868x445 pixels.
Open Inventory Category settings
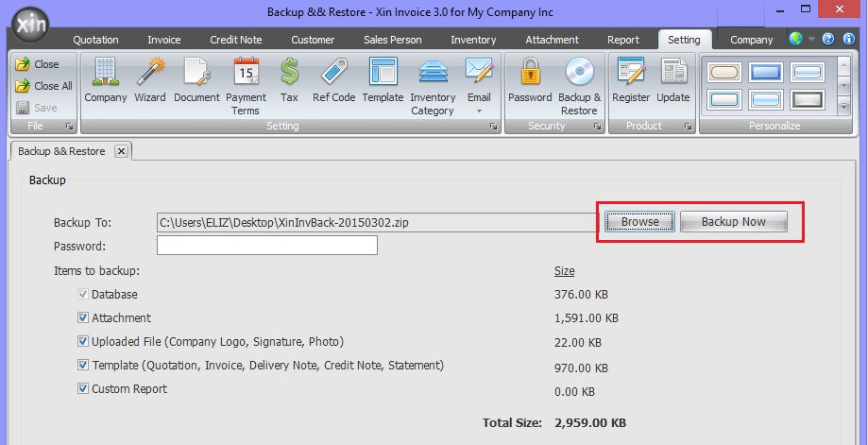click(x=433, y=86)
